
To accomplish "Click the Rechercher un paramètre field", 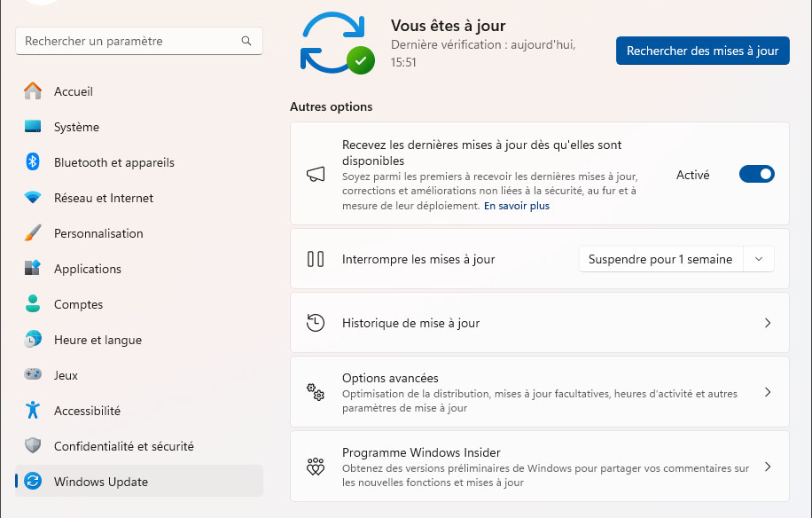I will (x=129, y=42).
